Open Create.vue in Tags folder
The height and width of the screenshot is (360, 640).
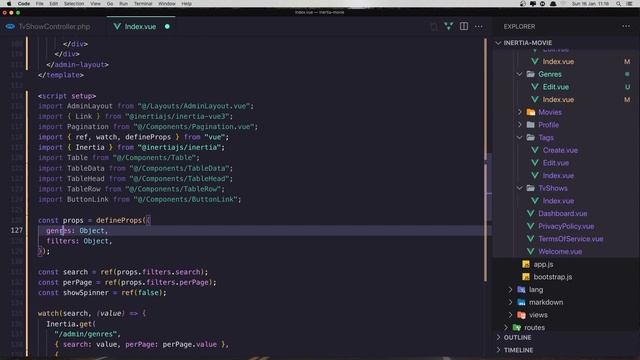tap(560, 150)
